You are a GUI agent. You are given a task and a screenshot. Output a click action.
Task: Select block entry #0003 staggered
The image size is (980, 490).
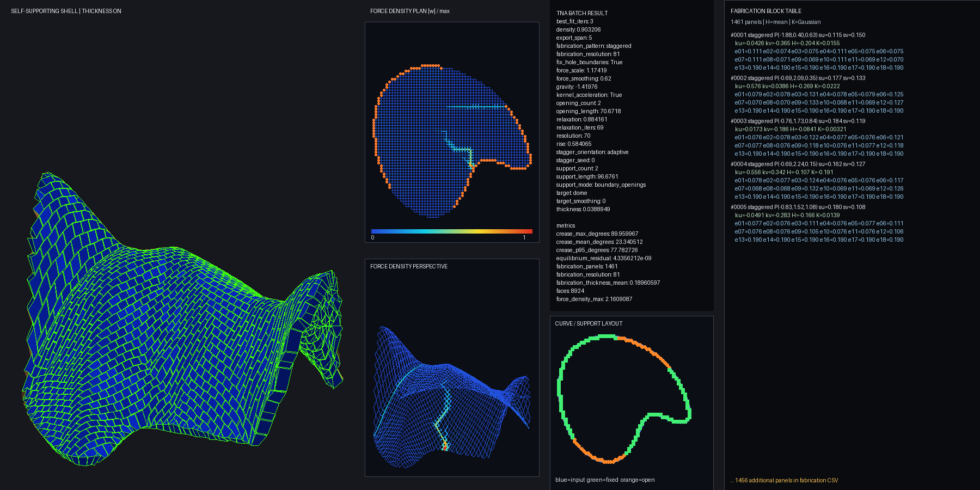pos(798,121)
